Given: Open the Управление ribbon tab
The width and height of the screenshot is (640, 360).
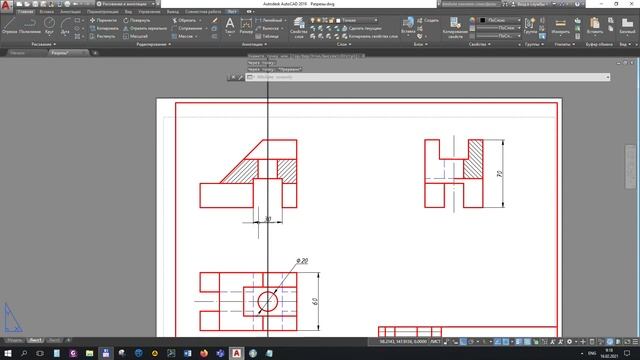Looking at the screenshot, I should [149, 12].
